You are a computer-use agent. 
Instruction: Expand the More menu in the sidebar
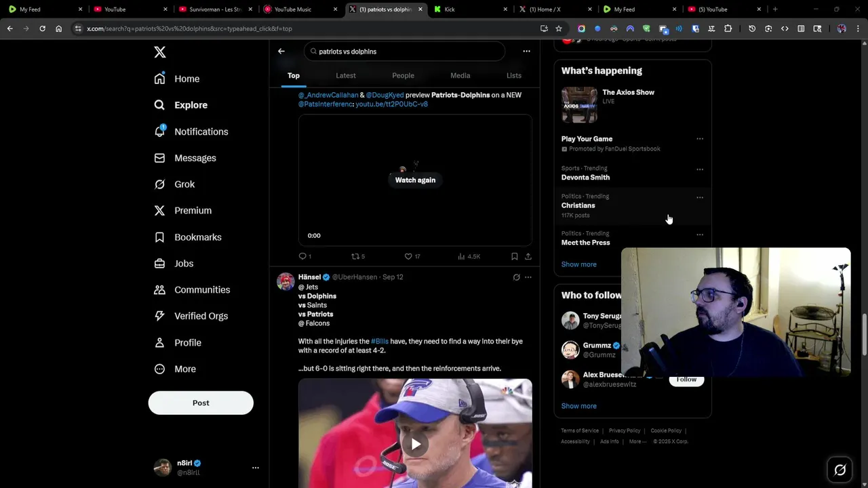[x=175, y=369]
